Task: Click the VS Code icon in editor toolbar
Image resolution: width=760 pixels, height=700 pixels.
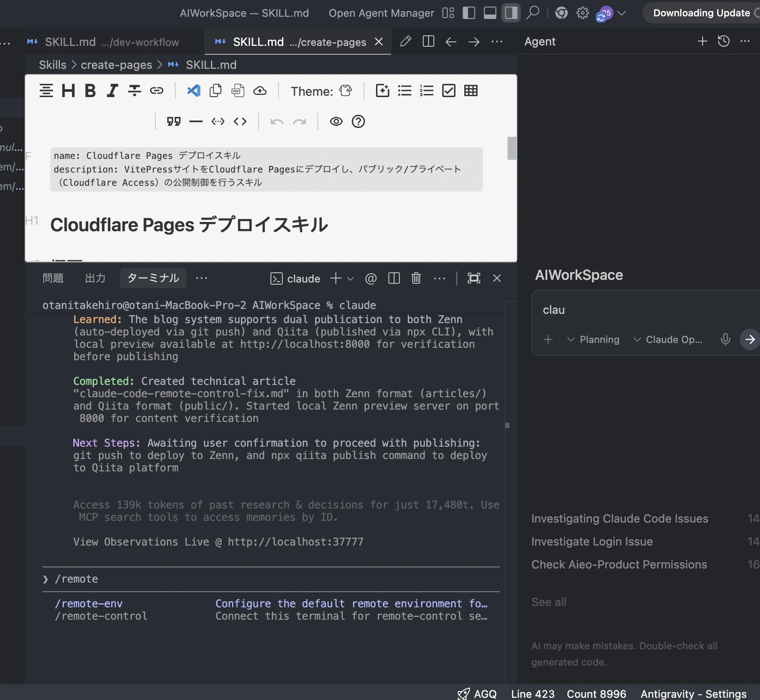Action: [x=194, y=91]
